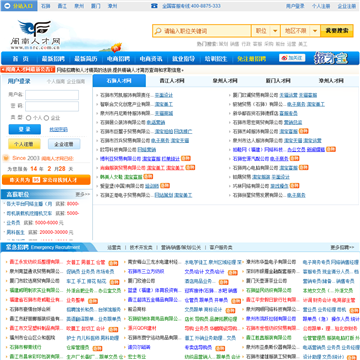This screenshot has height=360, width=360.
Task: Open the 职位 search type dropdown
Action: coord(266,31)
